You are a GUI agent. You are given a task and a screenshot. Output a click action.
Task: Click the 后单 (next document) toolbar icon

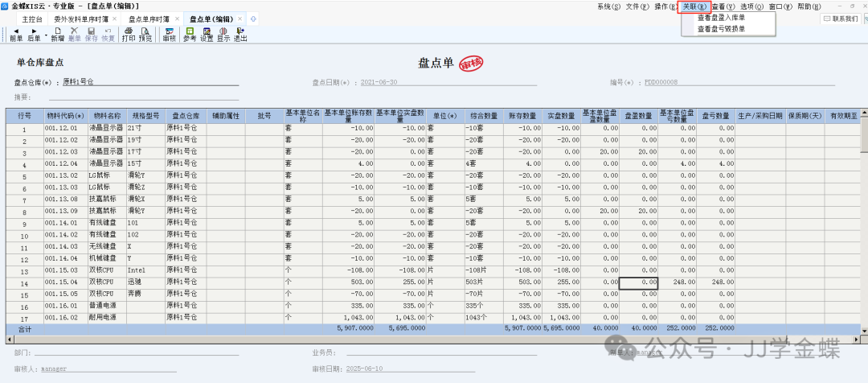(34, 34)
